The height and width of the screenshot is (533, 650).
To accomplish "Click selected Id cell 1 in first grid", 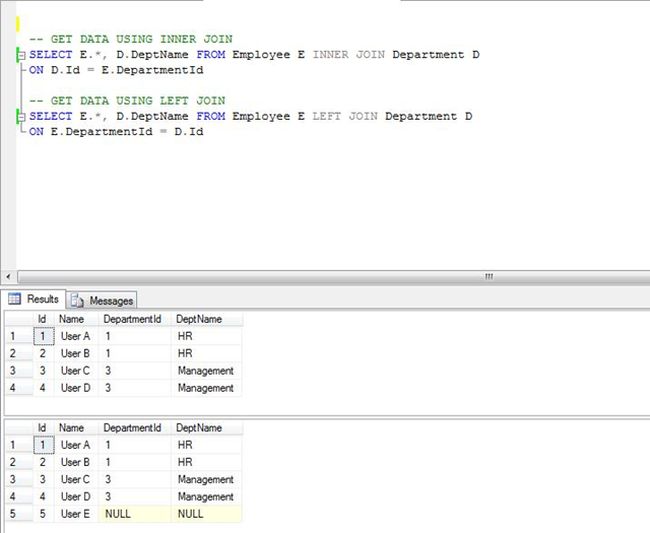I will 44,336.
